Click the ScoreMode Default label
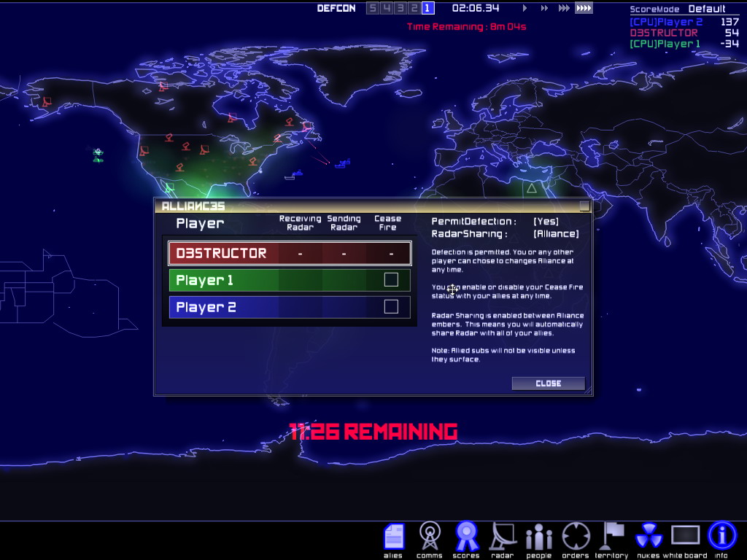Image resolution: width=747 pixels, height=560 pixels. (678, 9)
